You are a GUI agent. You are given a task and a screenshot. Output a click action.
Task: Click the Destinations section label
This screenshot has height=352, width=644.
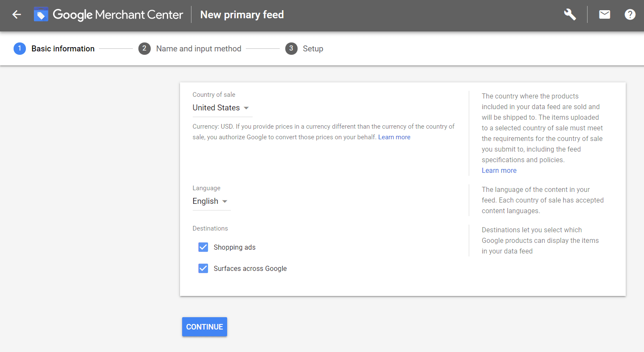click(210, 228)
